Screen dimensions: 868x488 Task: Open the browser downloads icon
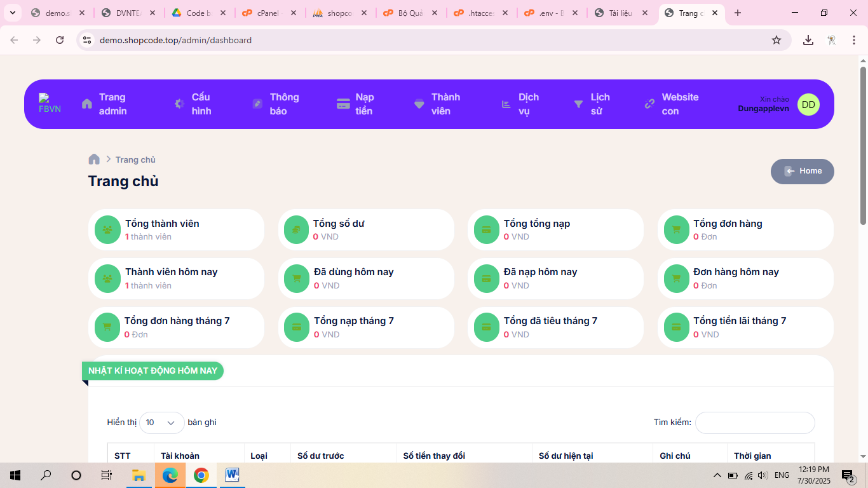coord(808,40)
